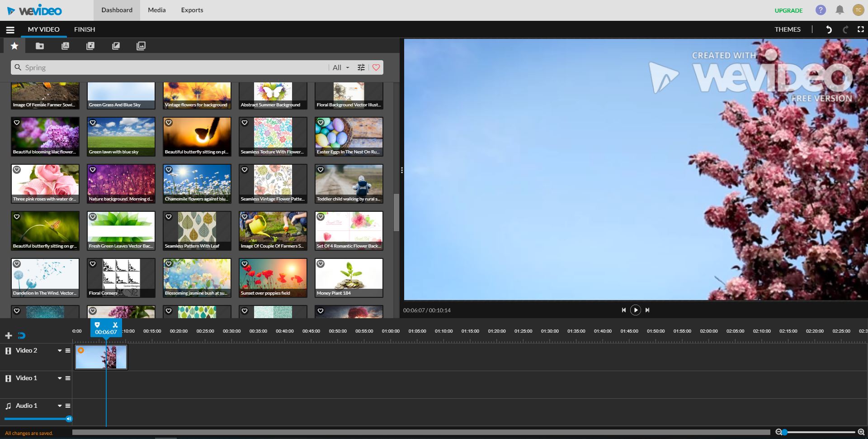This screenshot has width=868, height=439.
Task: Favorite the Sunset over poppies field image
Action: 245,264
